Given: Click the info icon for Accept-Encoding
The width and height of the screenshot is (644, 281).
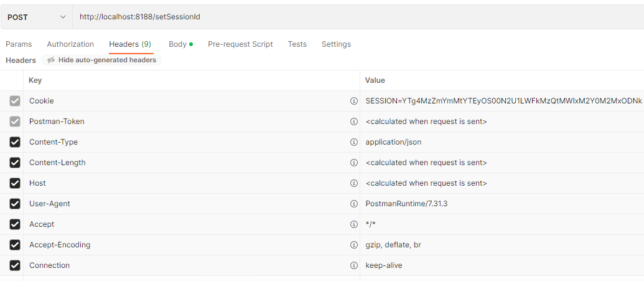Looking at the screenshot, I should point(354,245).
